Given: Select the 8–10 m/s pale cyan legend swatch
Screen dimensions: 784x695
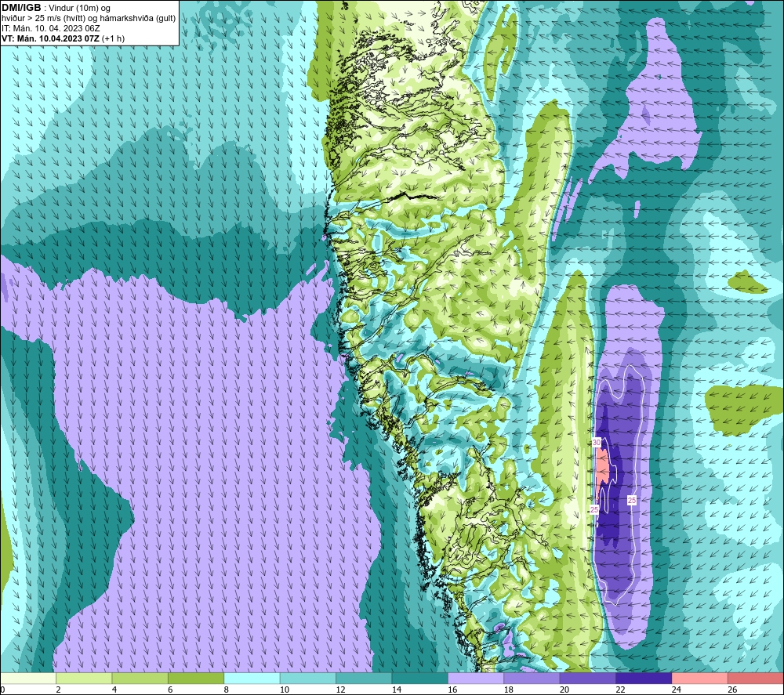Looking at the screenshot, I should pyautogui.click(x=252, y=679).
